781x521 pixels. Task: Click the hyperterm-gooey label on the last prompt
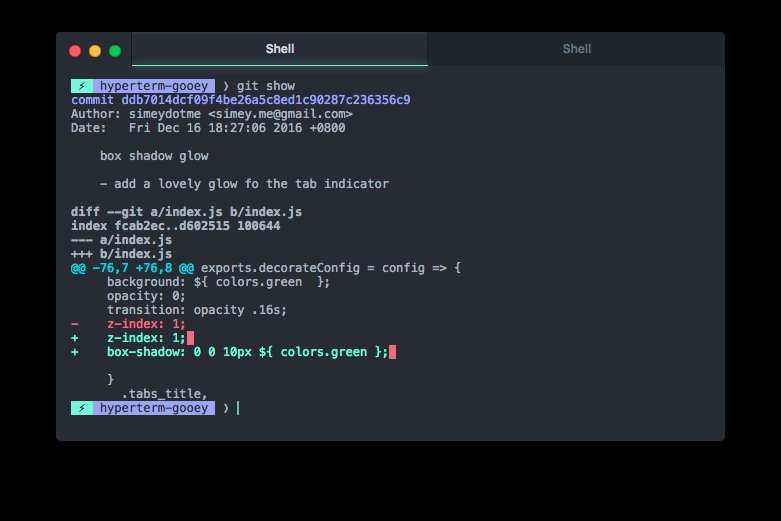click(x=154, y=408)
